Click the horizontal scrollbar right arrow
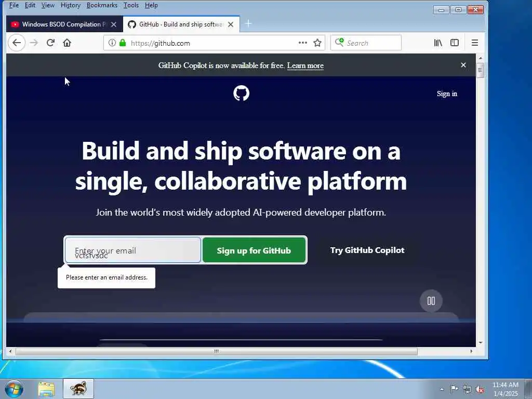 [471, 352]
